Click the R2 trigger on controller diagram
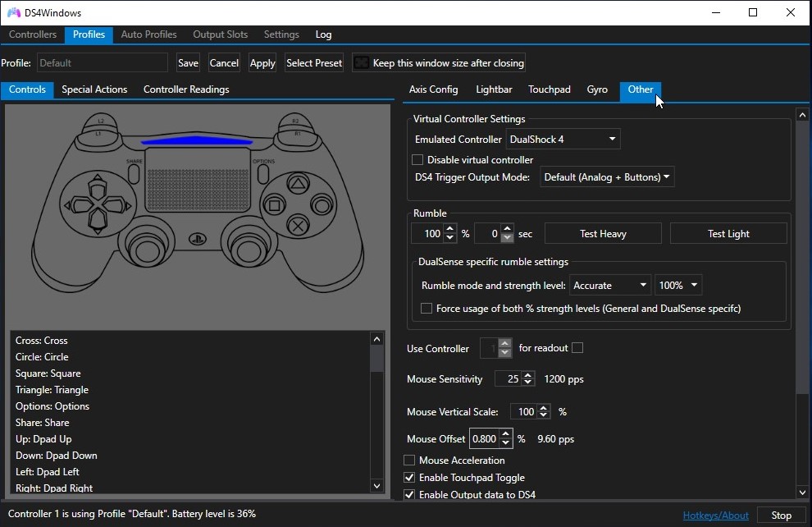812x527 pixels. (x=295, y=121)
